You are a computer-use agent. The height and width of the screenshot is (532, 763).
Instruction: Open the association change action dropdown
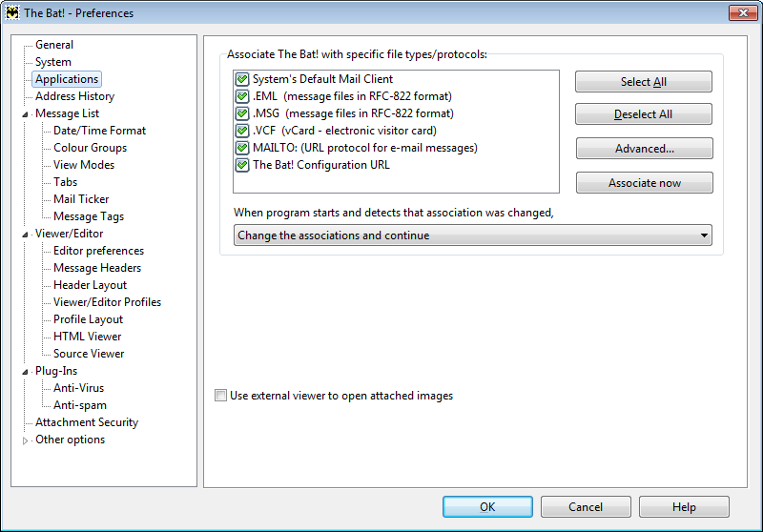(x=472, y=235)
